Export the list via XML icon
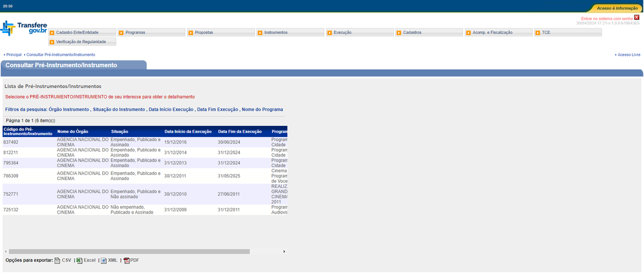The width and height of the screenshot is (644, 274). (x=104, y=261)
